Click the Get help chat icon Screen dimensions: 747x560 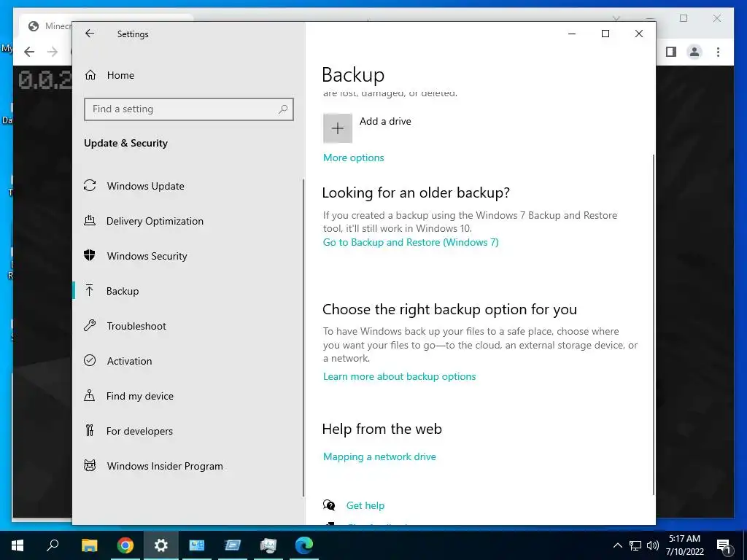point(329,505)
